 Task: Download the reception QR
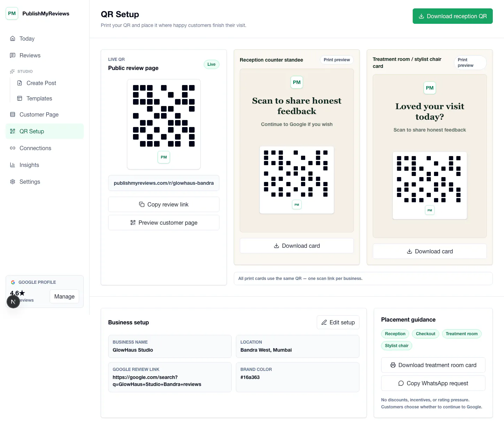click(x=453, y=16)
